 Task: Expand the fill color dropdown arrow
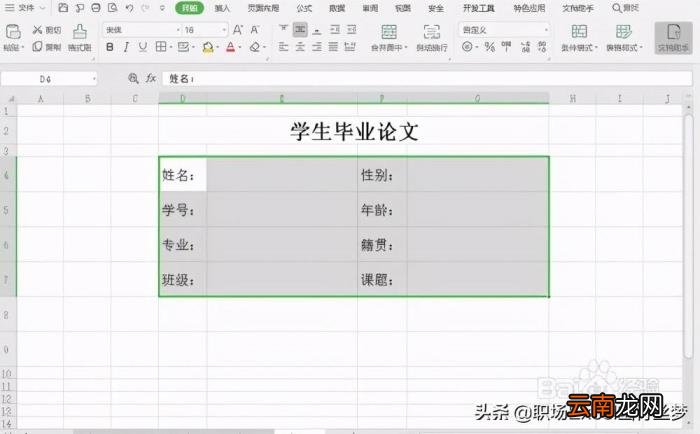pos(217,47)
